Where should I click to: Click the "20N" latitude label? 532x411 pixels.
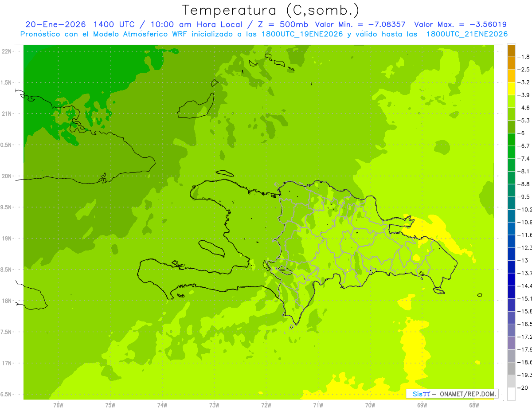tap(7, 176)
